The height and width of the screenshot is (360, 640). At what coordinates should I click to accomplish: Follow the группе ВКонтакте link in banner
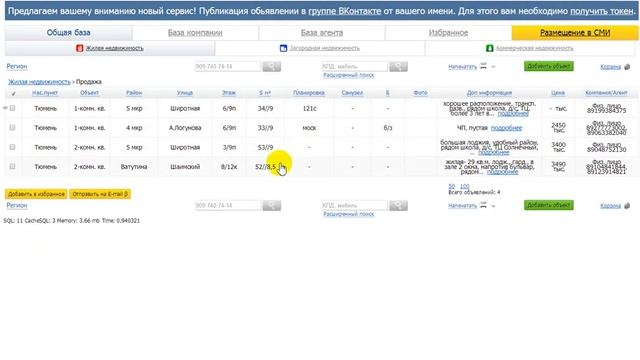(x=344, y=11)
